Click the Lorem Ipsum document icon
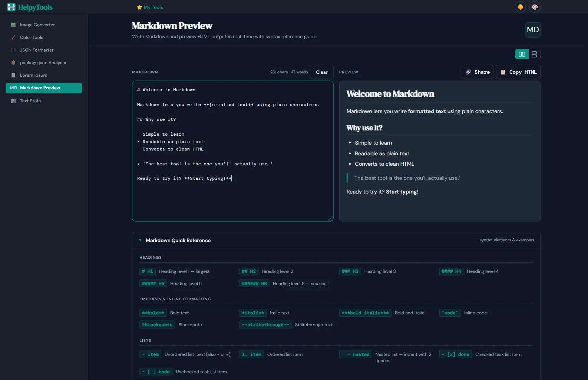Screen dimensions: 588x380 click(x=13, y=75)
